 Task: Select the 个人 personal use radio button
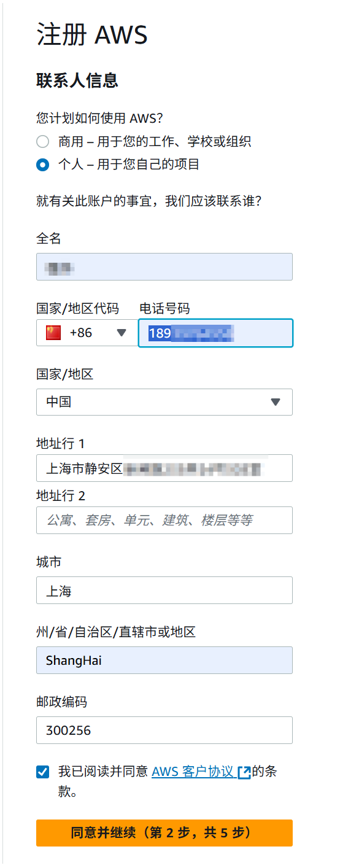click(42, 165)
